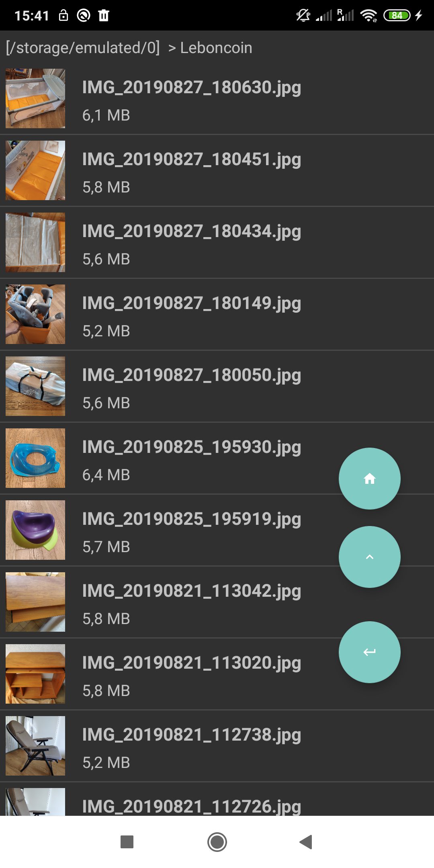Open IMG_20190821_112738.jpg chair photo
This screenshot has height=868, width=434.
point(217,746)
